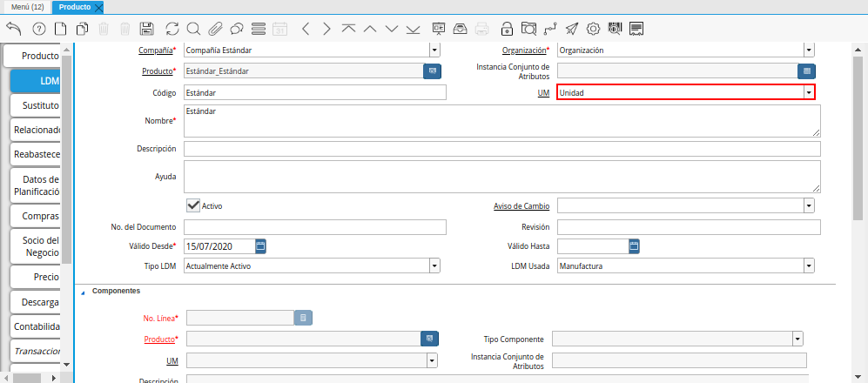868x383 pixels.
Task: Open the process gear icon
Action: pos(594,29)
